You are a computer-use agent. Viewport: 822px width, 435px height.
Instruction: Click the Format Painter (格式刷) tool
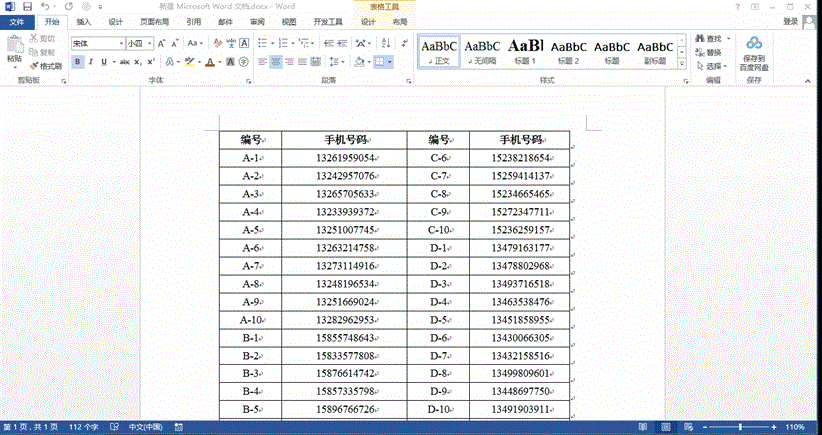click(45, 66)
